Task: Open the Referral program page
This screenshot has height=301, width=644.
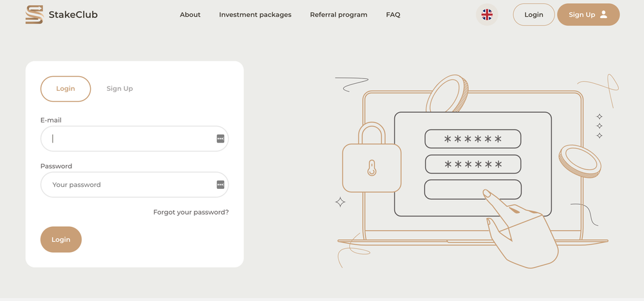Action: (339, 15)
